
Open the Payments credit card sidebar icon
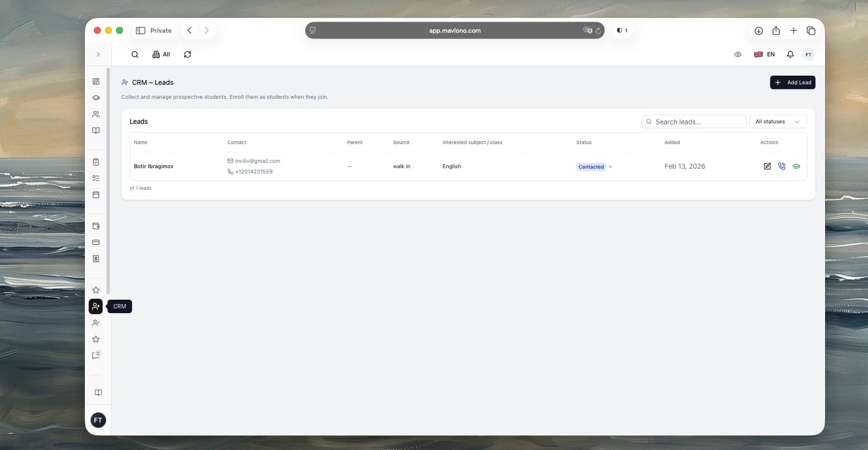click(96, 242)
